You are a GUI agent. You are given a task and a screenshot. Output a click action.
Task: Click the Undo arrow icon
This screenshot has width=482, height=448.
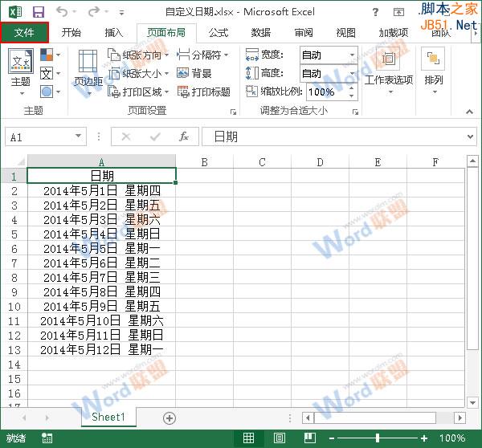pos(63,12)
